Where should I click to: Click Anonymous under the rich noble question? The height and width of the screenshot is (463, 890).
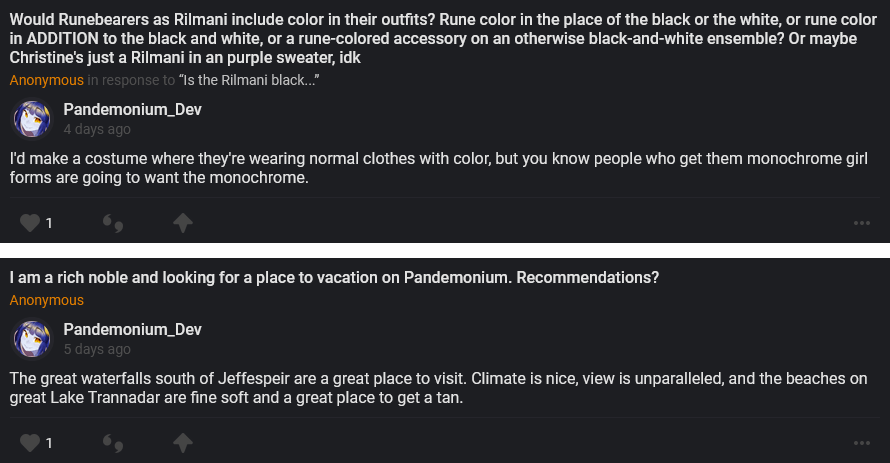(47, 300)
